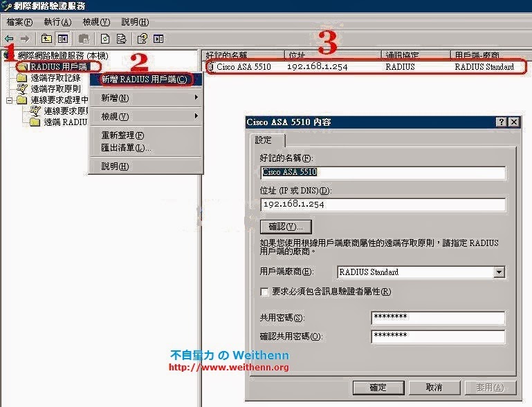Open the 用戶端廠商 RADIUS Standard dropdown

click(499, 272)
